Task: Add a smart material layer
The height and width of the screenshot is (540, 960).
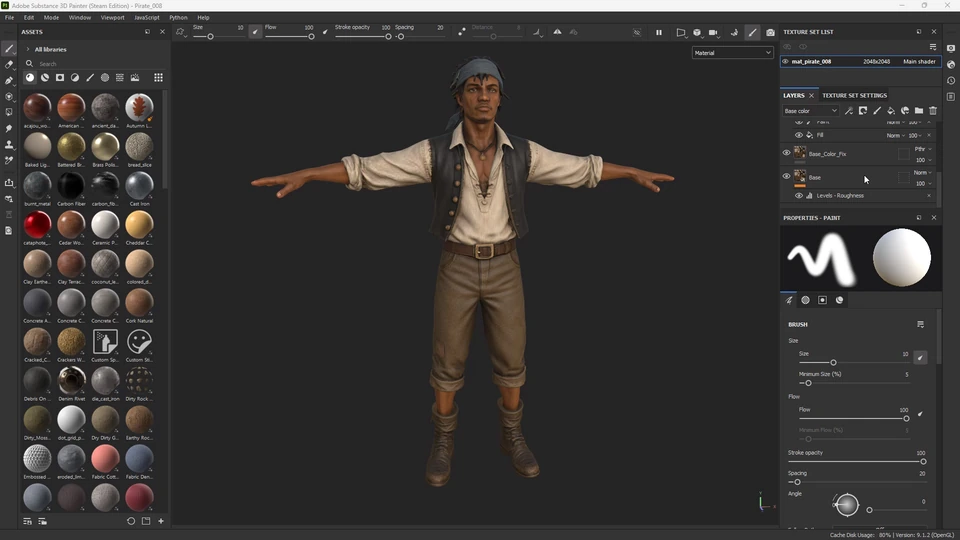Action: (x=905, y=111)
